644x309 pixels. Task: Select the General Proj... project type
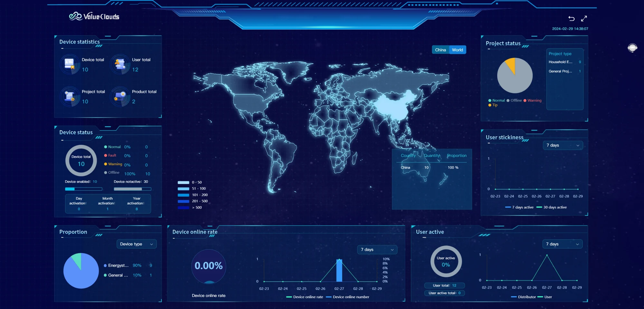[x=565, y=71]
